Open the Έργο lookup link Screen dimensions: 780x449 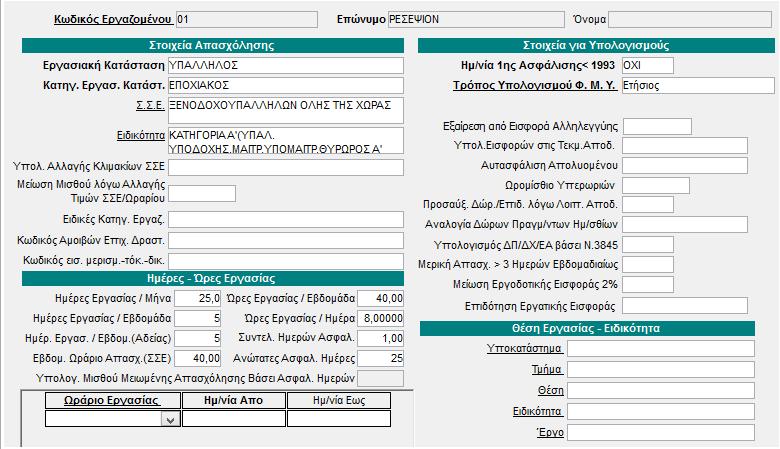[550, 432]
